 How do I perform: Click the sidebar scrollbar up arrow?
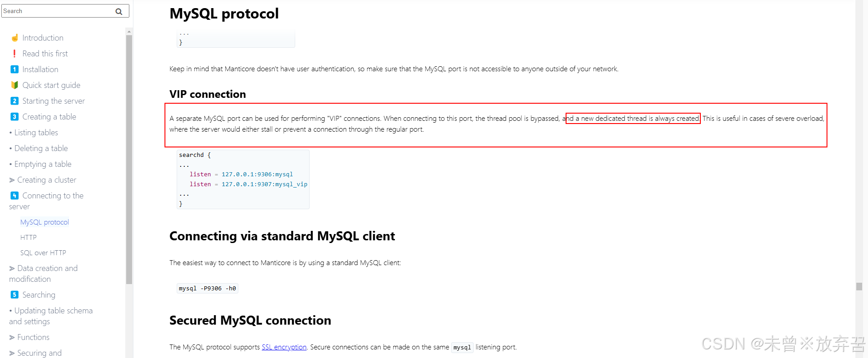point(129,32)
